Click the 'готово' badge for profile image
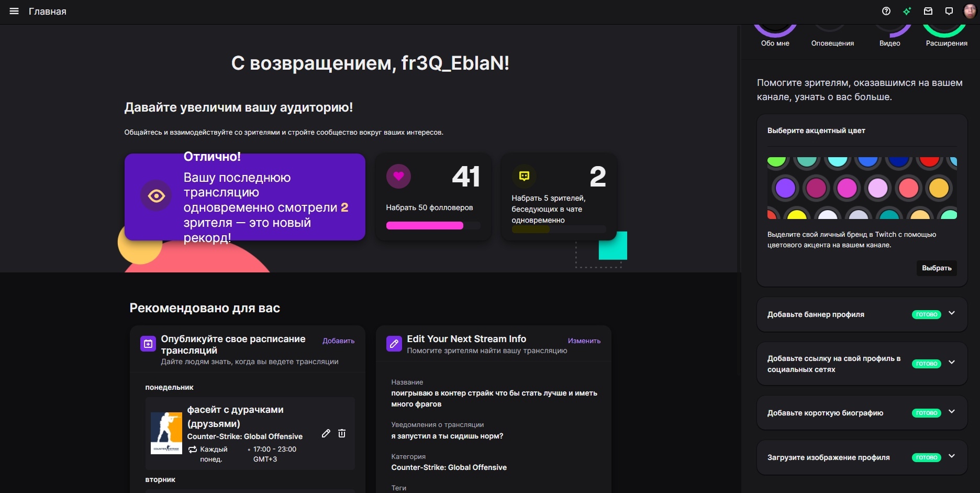 click(927, 457)
